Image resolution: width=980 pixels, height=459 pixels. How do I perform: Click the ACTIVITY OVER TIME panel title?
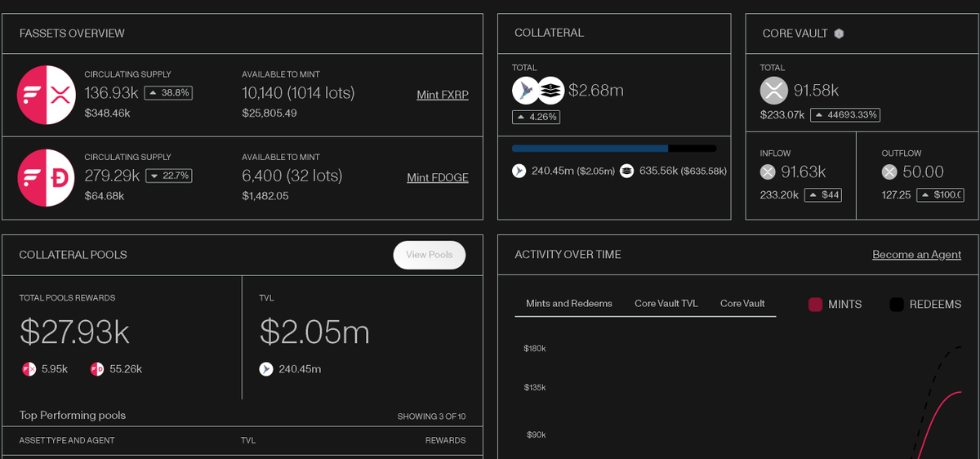pos(568,255)
